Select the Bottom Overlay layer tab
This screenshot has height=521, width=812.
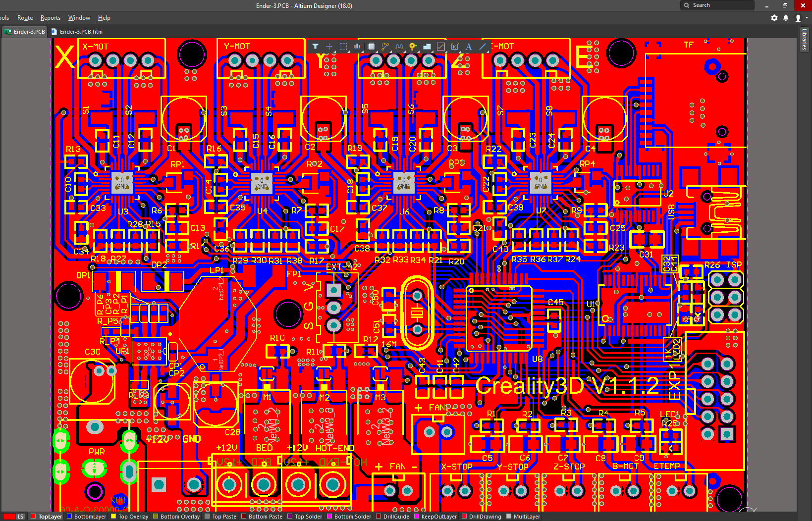tap(176, 517)
